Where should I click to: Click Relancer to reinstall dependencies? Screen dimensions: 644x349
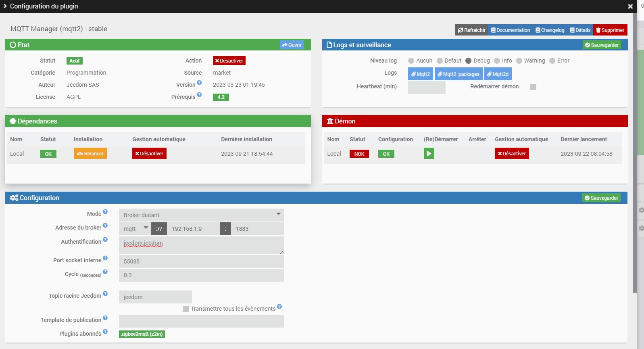[90, 153]
